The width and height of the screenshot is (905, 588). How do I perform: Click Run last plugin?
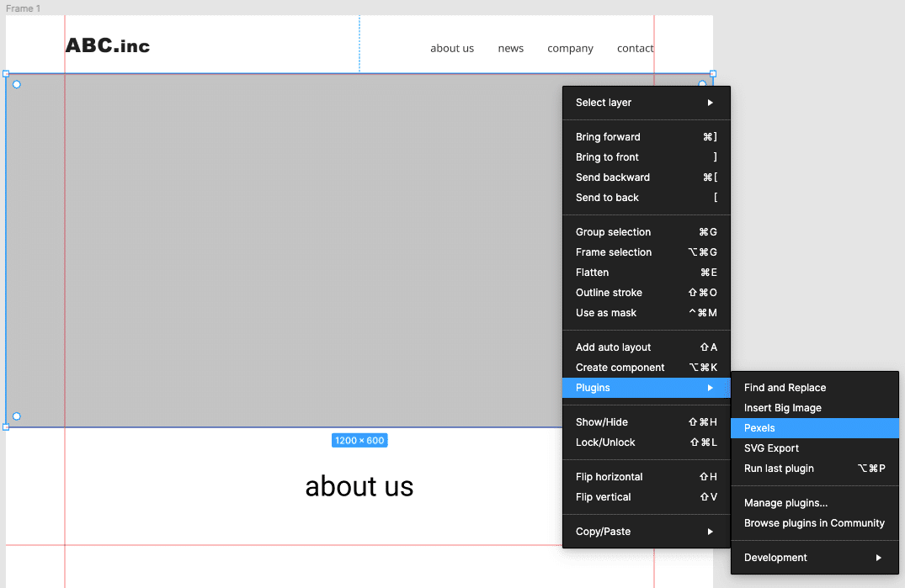click(x=815, y=468)
